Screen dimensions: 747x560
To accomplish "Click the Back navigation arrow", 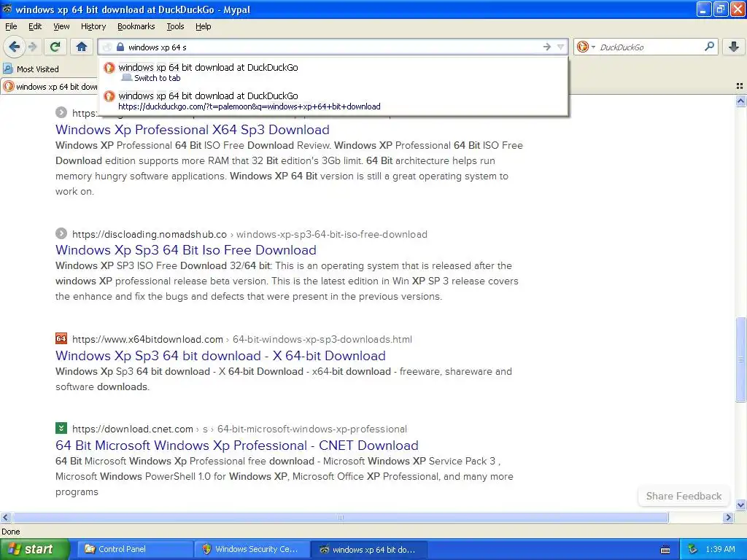I will pyautogui.click(x=14, y=47).
